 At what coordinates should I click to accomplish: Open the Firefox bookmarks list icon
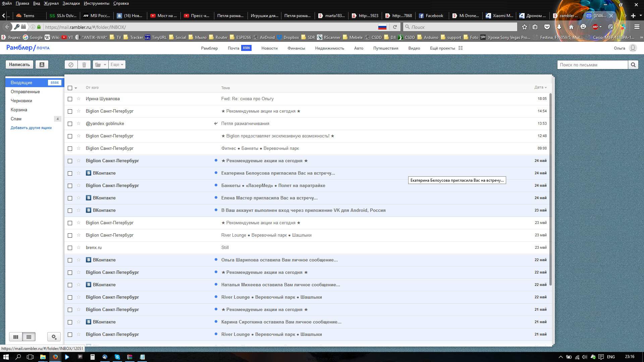[x=535, y=27]
